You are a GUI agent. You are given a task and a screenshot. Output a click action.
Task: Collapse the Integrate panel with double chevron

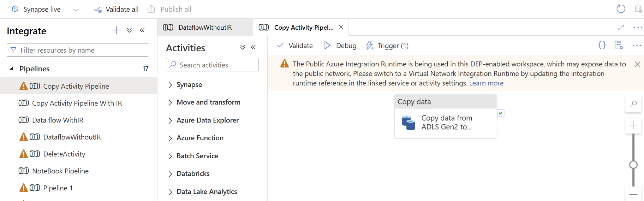click(x=142, y=30)
